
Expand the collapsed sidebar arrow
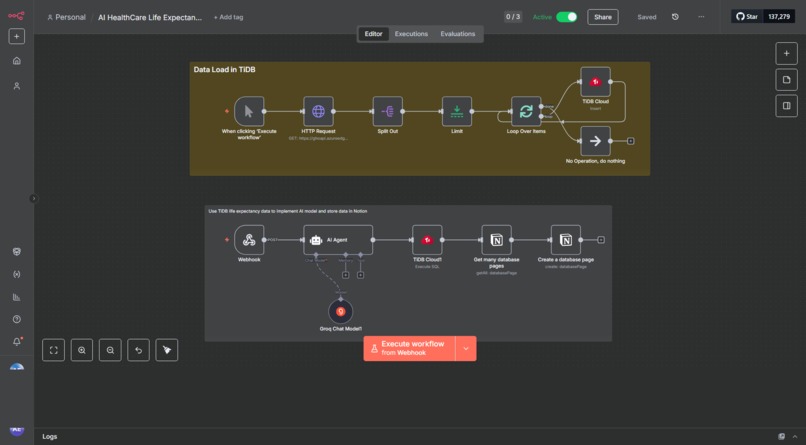click(x=33, y=198)
